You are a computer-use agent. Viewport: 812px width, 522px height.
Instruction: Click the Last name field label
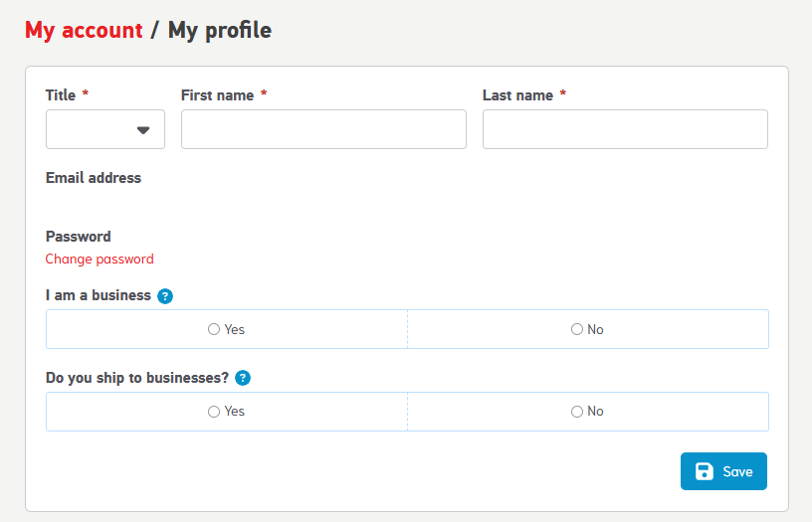(517, 95)
